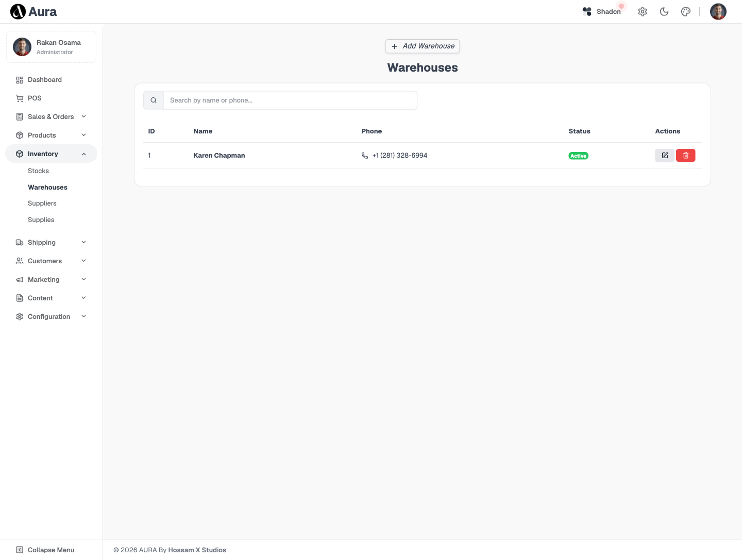Click the Add Warehouse button
Image resolution: width=742 pixels, height=560 pixels.
pyautogui.click(x=423, y=46)
